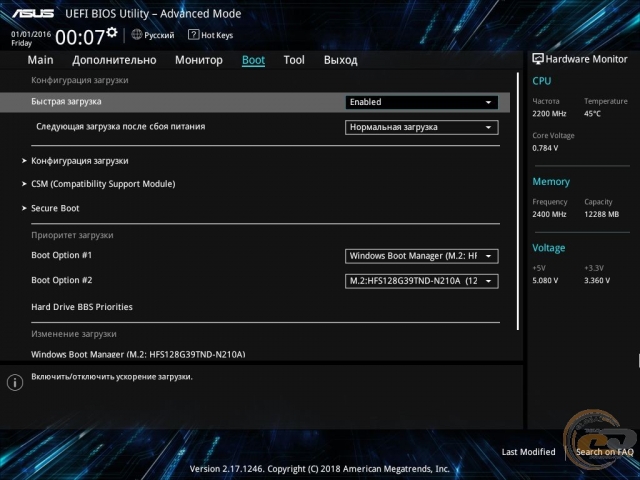Click the Boot Option #1 label
The width and height of the screenshot is (640, 480).
coord(62,255)
